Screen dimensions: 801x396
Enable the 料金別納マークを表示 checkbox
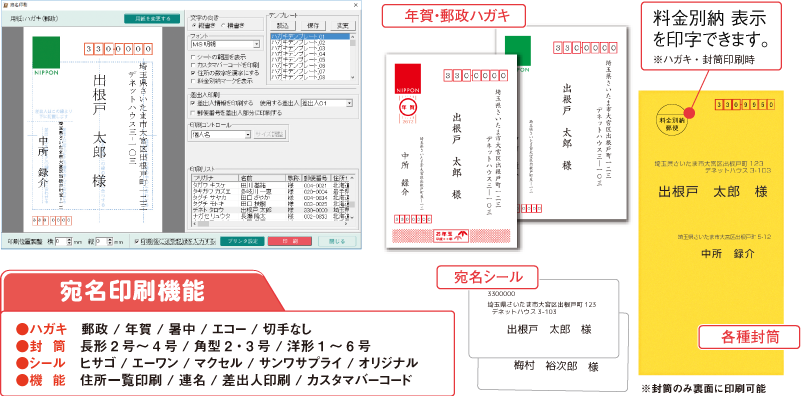point(221,81)
